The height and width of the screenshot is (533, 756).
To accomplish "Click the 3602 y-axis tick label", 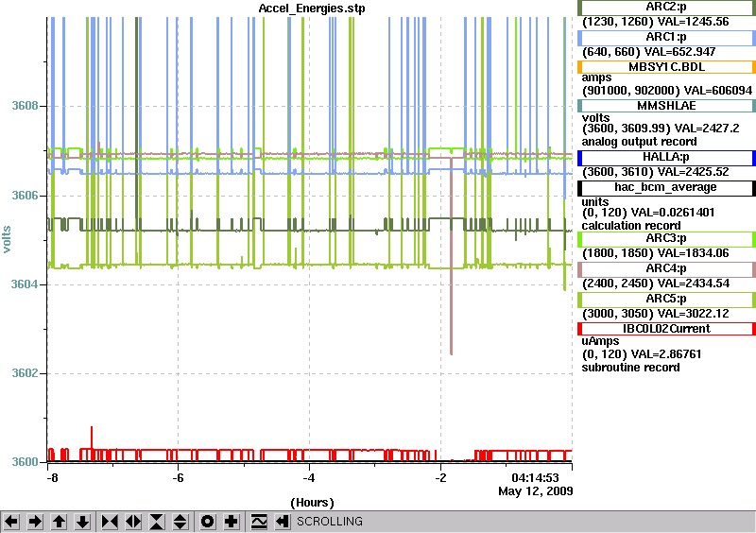I will point(26,373).
